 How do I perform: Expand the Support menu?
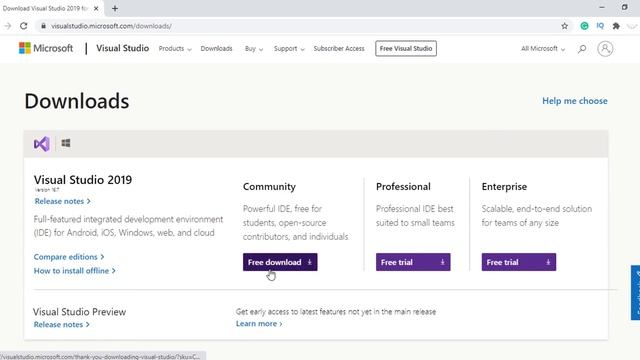pos(289,49)
